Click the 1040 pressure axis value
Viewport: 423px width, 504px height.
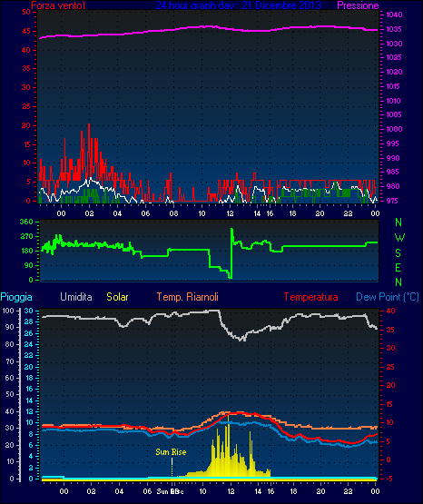[x=394, y=15]
